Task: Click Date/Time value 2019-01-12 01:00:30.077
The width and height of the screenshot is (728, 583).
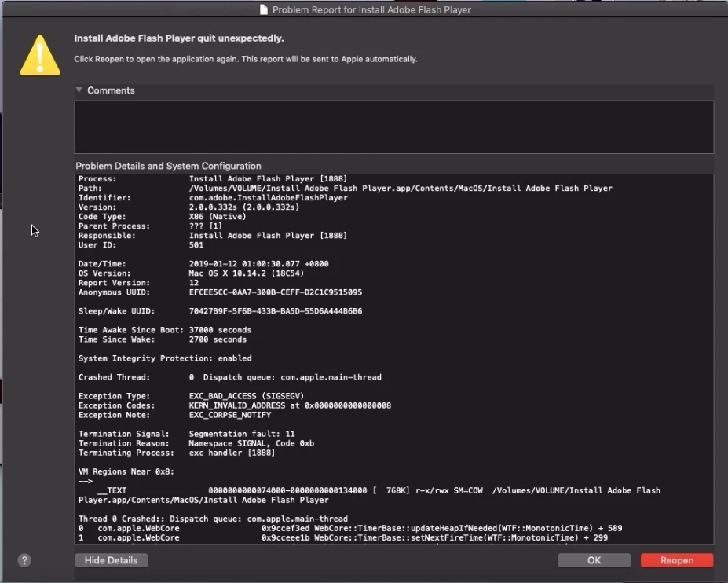Action: coord(258,264)
